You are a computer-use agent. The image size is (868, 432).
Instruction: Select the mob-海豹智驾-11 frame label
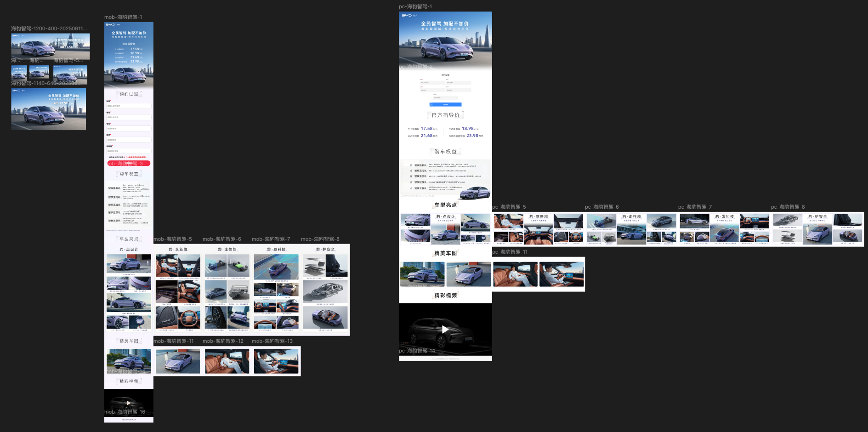(174, 341)
